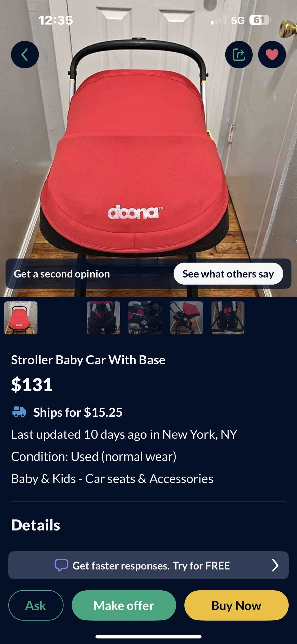
Task: Tap the back arrow icon
Action: [25, 55]
